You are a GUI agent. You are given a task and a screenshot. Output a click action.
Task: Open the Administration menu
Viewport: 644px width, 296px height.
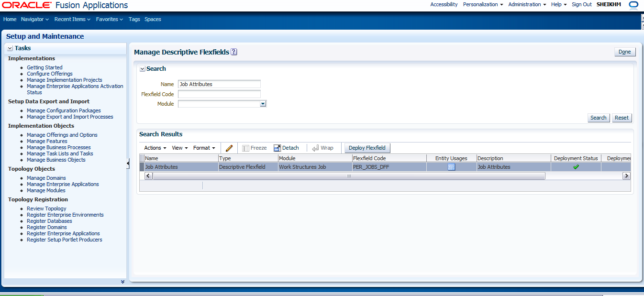pos(527,4)
